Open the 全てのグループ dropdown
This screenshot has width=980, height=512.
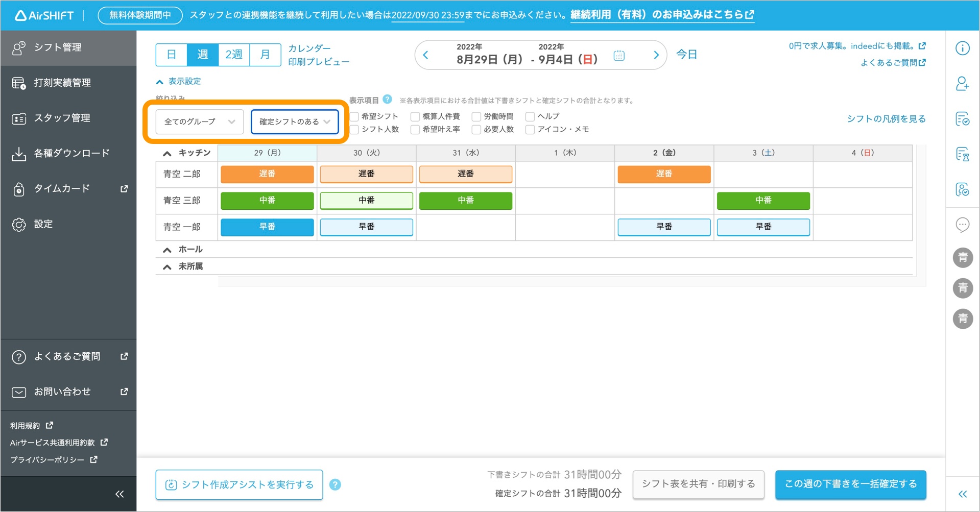coord(199,121)
